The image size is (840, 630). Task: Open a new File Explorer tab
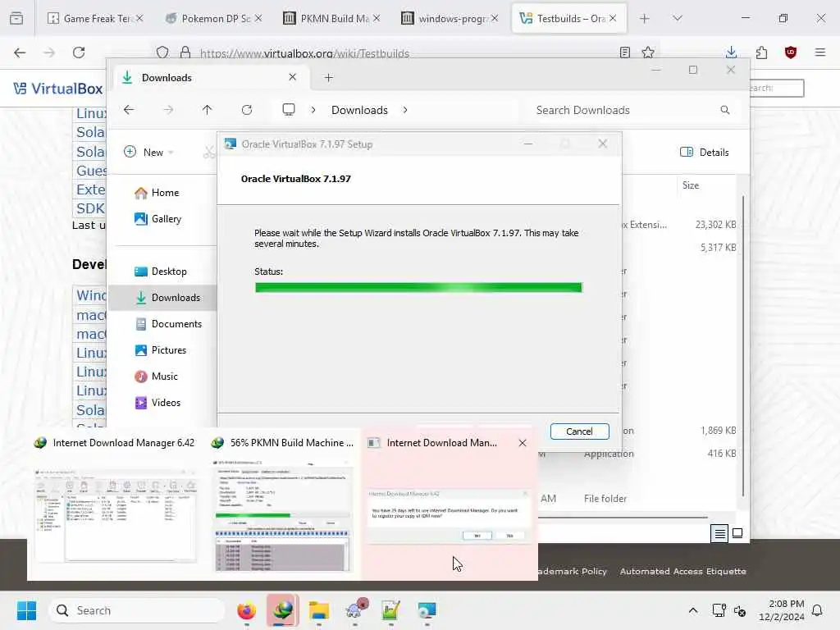pos(329,78)
